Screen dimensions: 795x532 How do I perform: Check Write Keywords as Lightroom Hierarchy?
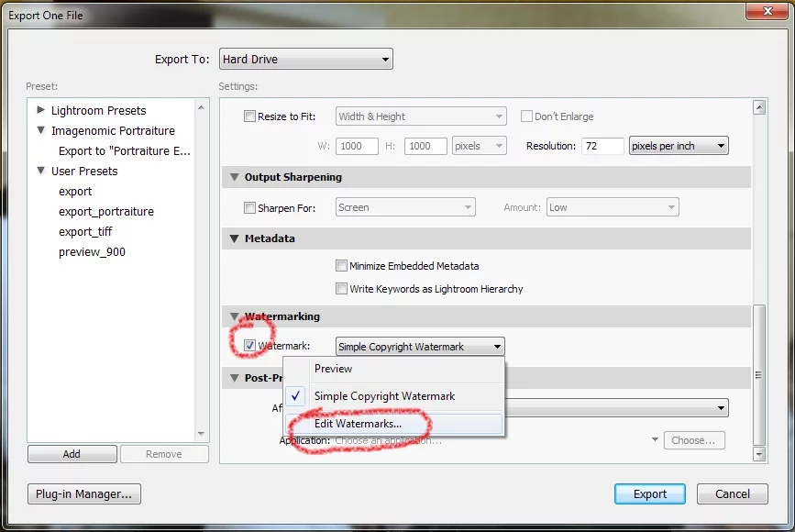341,289
